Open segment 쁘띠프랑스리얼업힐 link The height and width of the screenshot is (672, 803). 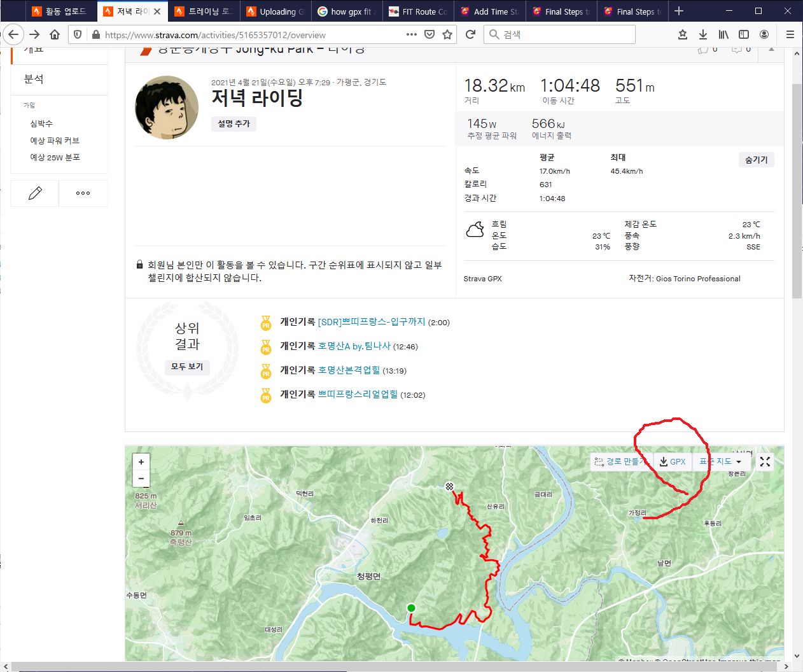[x=358, y=395]
